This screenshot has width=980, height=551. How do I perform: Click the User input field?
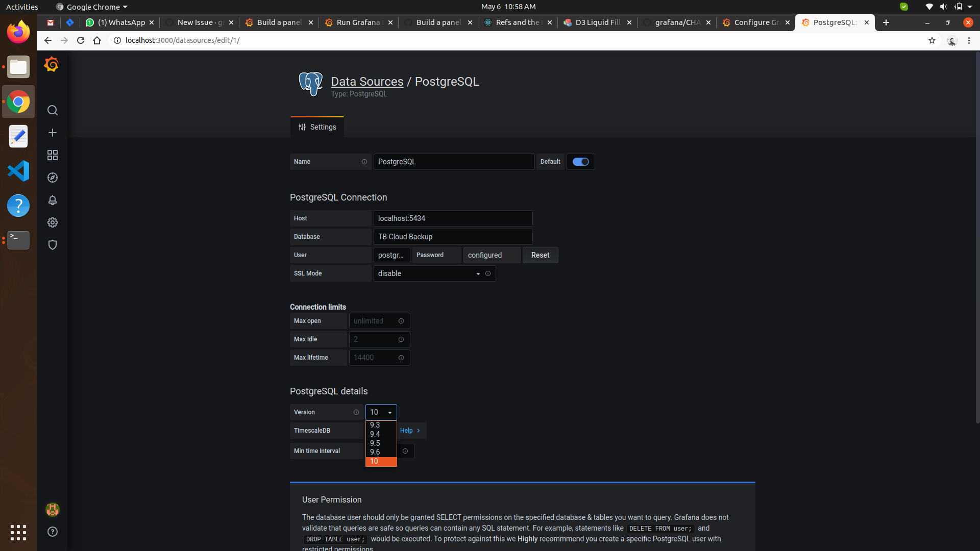[x=391, y=255]
